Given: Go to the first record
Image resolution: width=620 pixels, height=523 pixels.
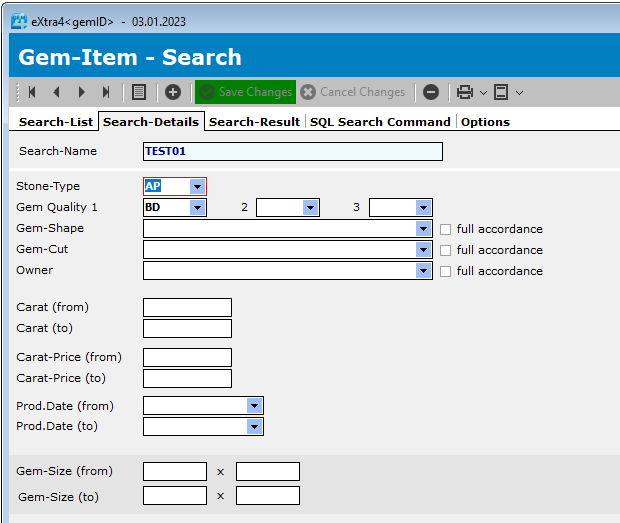Looking at the screenshot, I should pos(32,92).
